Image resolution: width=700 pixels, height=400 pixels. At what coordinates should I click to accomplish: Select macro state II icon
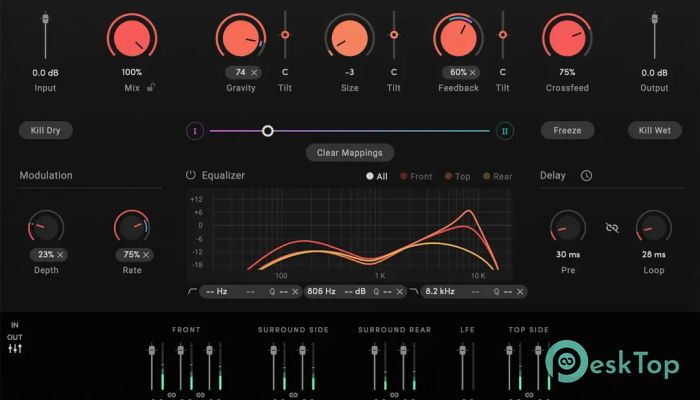[505, 131]
